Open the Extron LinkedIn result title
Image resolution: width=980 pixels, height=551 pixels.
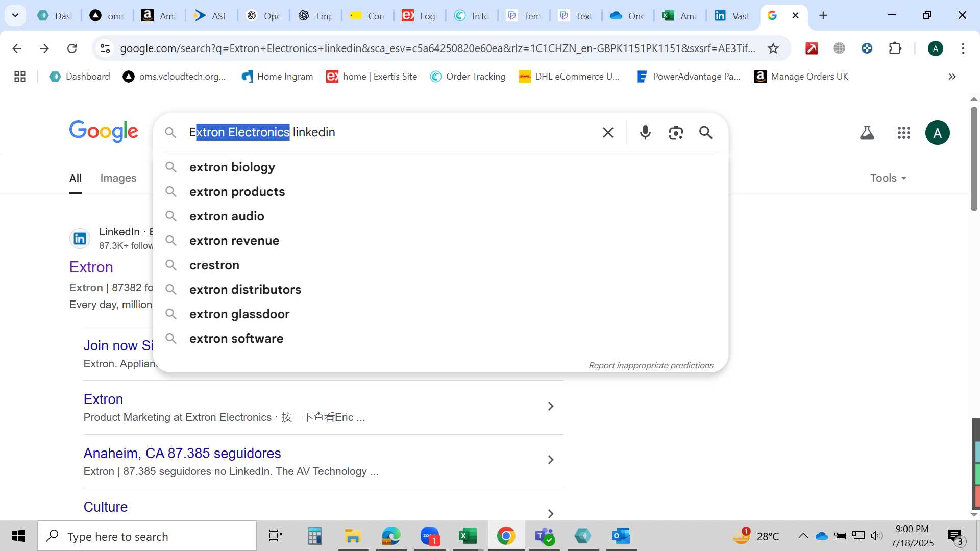pyautogui.click(x=91, y=267)
